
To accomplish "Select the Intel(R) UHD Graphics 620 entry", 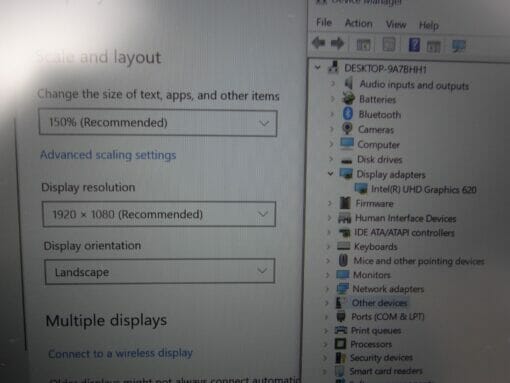I will point(424,189).
